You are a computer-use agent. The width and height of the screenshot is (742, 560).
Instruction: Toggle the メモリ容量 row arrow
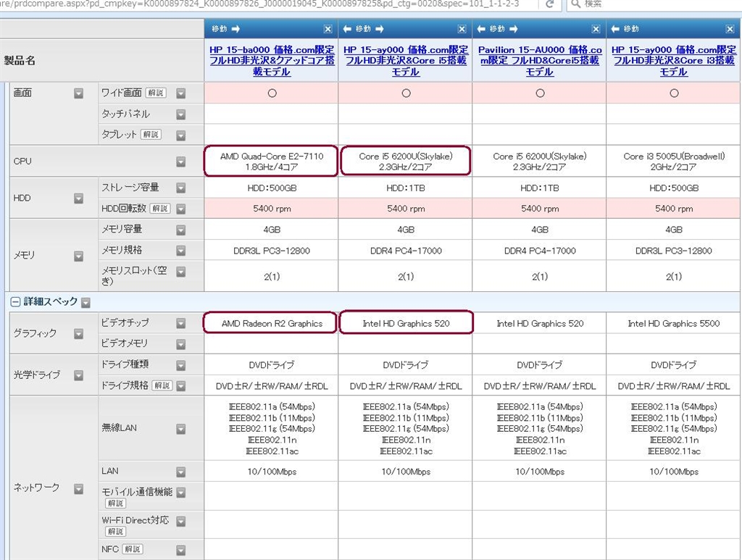pyautogui.click(x=180, y=230)
